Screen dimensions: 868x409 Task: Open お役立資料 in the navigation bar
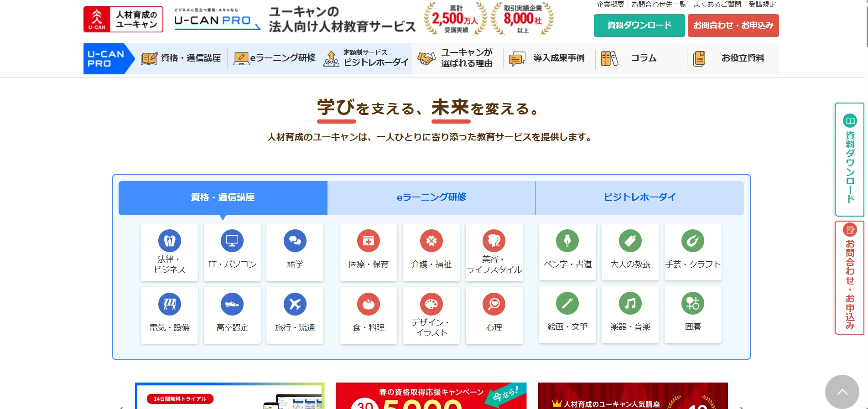coord(733,58)
